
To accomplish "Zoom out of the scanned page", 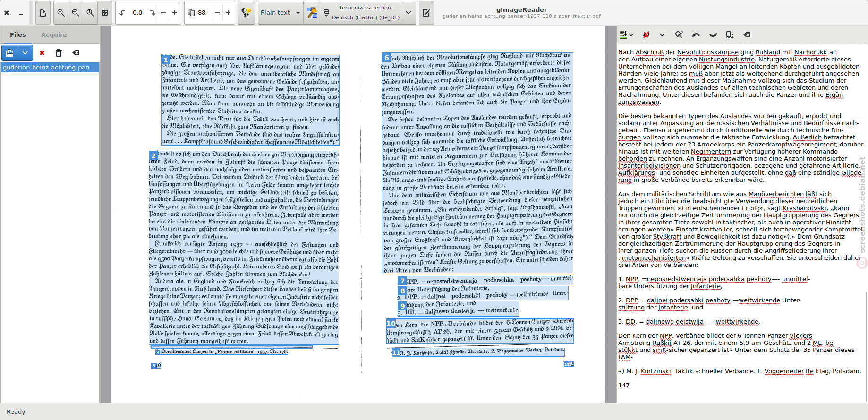I will point(76,13).
